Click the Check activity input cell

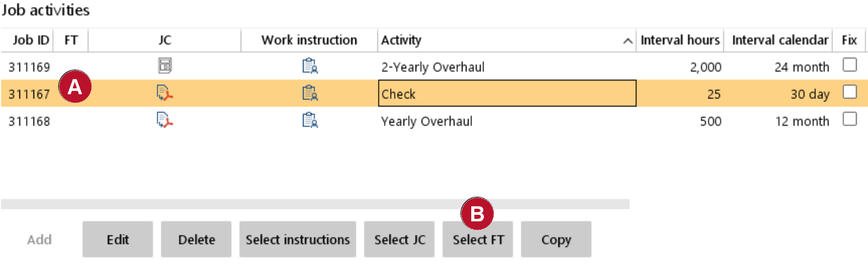(x=507, y=94)
